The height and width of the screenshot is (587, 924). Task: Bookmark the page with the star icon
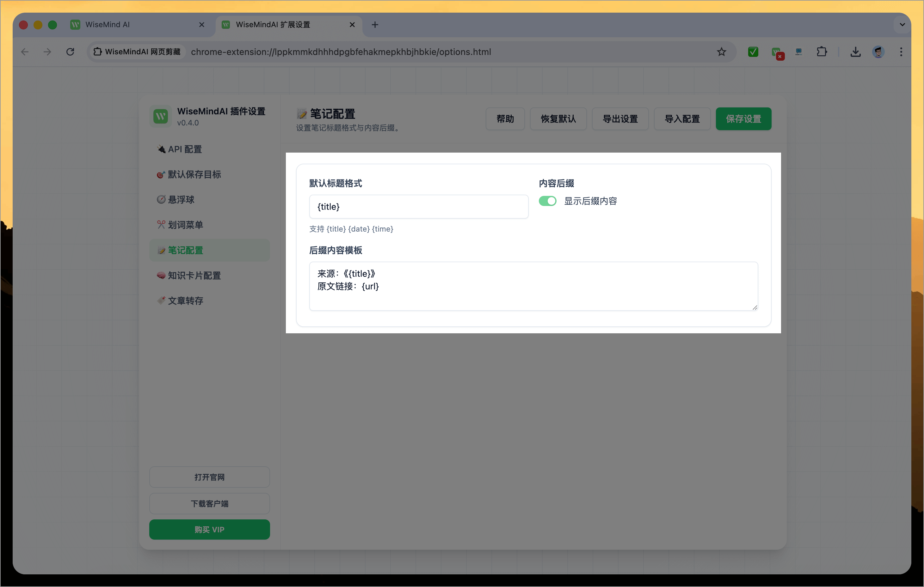pyautogui.click(x=721, y=52)
